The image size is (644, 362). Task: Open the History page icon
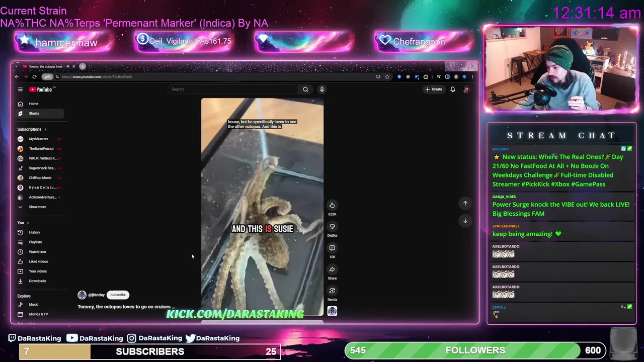(x=20, y=232)
